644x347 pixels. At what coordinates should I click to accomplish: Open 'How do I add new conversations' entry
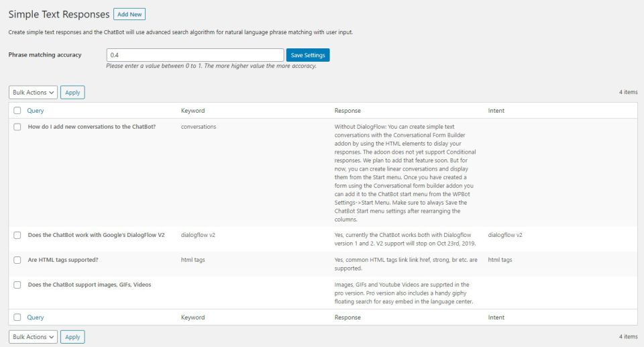pos(92,127)
